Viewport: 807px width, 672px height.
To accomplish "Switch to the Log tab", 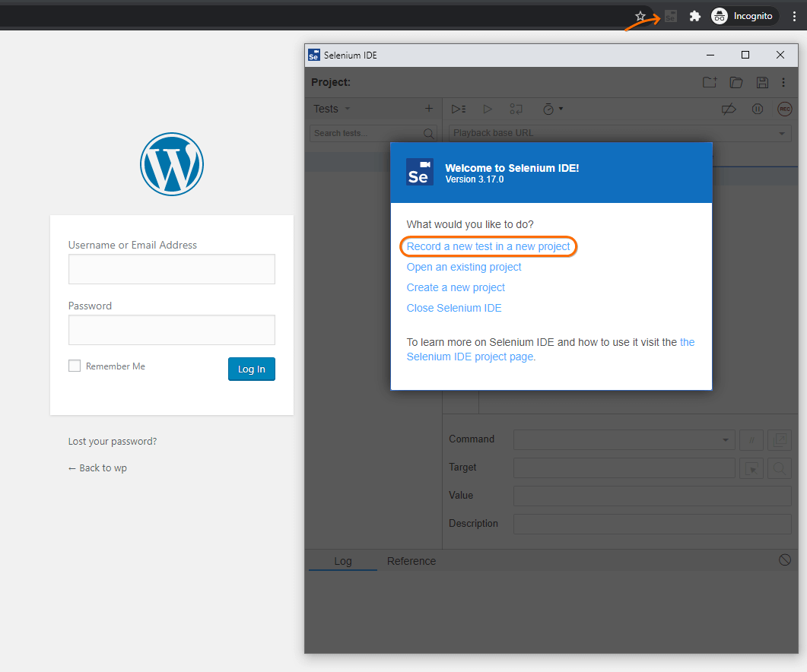I will pyautogui.click(x=343, y=561).
